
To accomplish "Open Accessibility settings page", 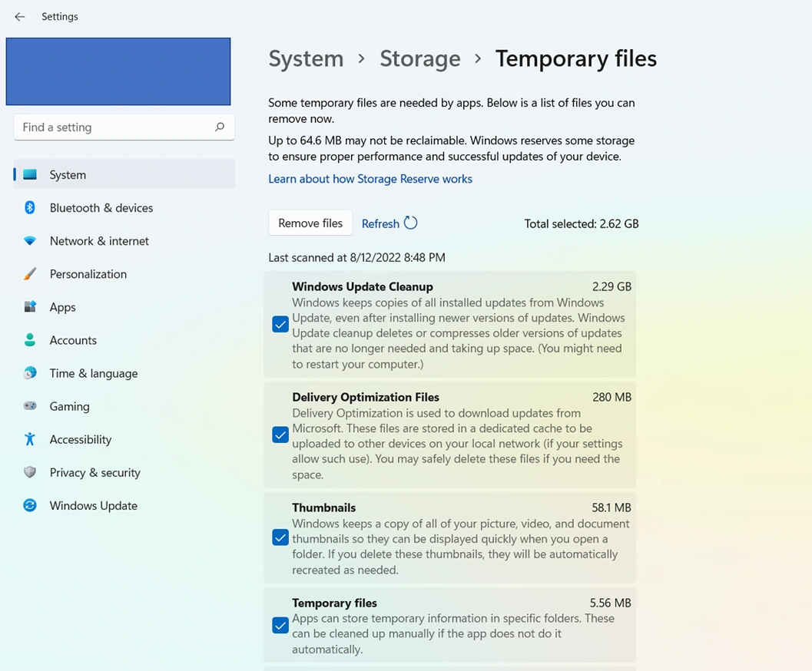I will click(x=124, y=439).
